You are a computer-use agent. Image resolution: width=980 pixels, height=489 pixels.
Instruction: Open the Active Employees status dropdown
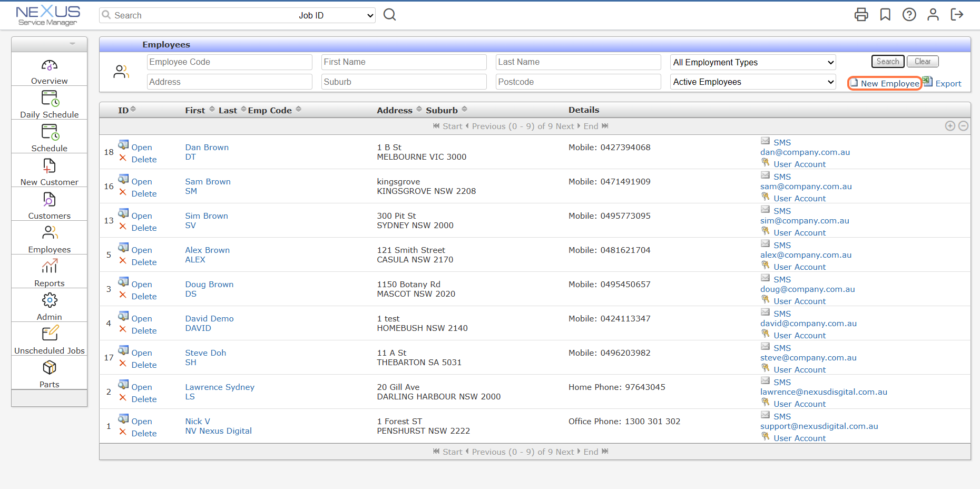pos(753,82)
